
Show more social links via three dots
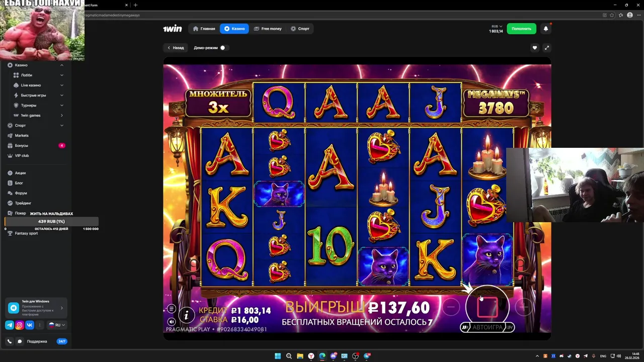point(40,325)
